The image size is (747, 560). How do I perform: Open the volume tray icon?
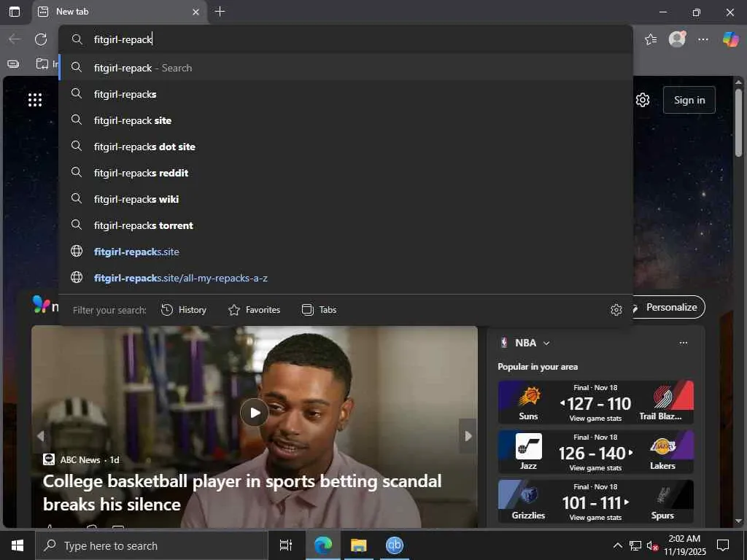coord(652,545)
